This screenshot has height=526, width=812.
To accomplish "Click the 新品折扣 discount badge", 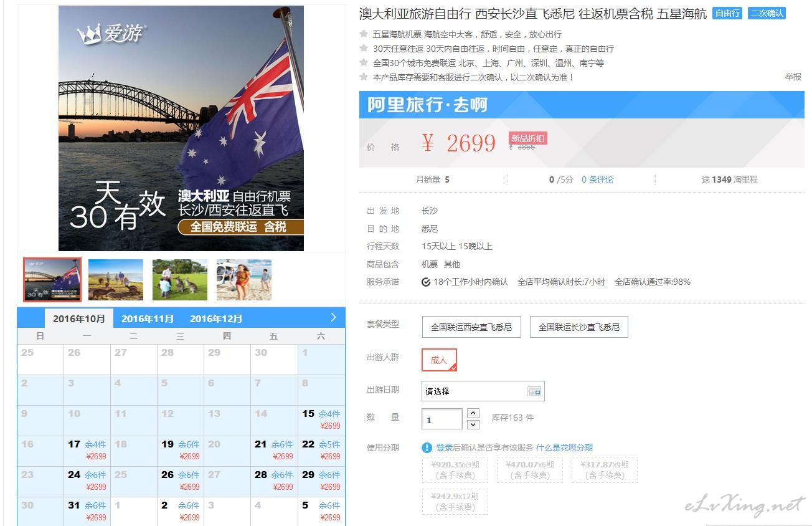I will pos(527,138).
